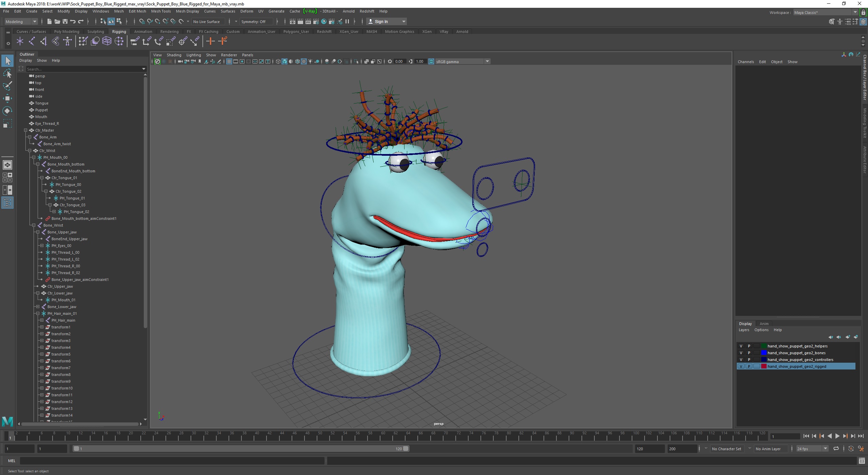
Task: Toggle visibility V of geo2_rigged layer
Action: (741, 366)
